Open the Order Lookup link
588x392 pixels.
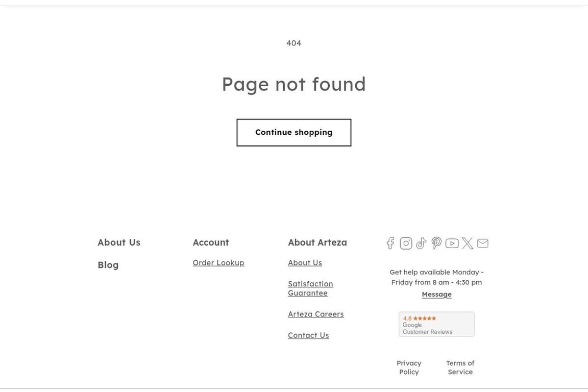(218, 262)
